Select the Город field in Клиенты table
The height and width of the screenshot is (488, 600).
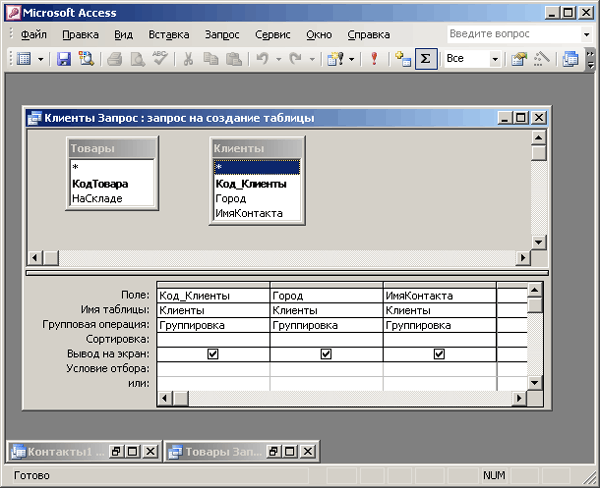[x=257, y=199]
